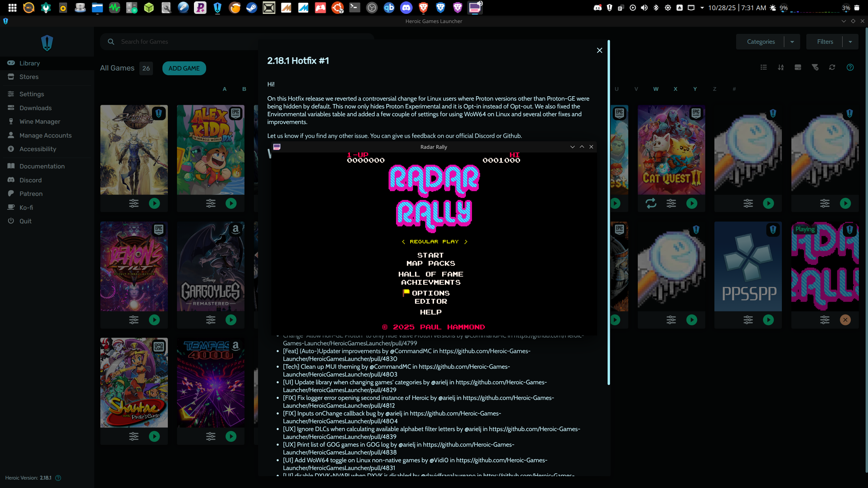
Task: Open the library help question icon
Action: 850,67
